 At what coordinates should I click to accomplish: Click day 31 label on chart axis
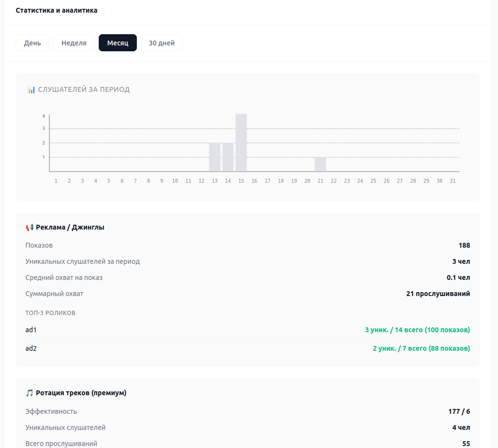pyautogui.click(x=453, y=181)
